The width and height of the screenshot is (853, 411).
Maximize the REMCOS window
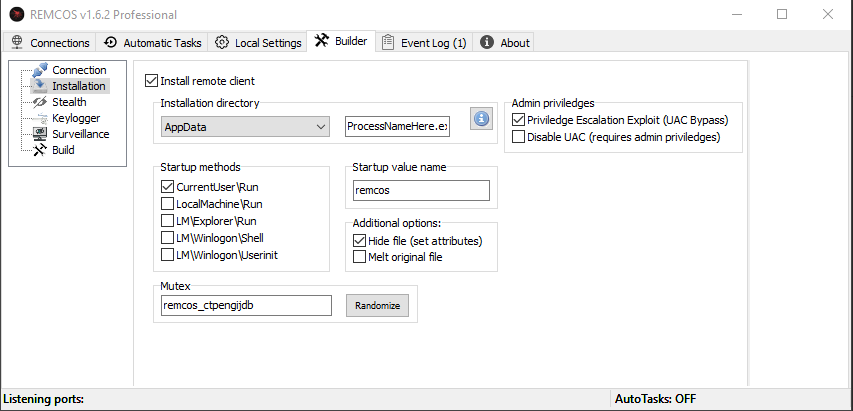click(782, 14)
